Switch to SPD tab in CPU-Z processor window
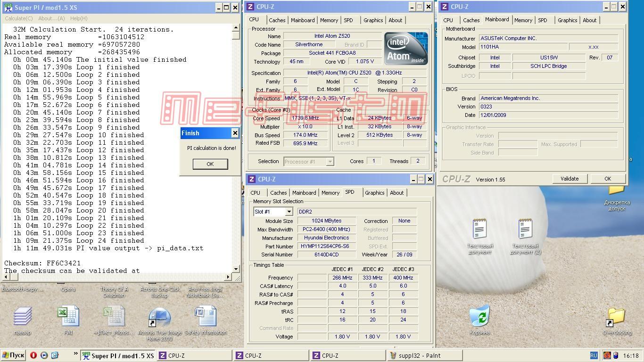Screen dimensions: 644x362 [348, 20]
